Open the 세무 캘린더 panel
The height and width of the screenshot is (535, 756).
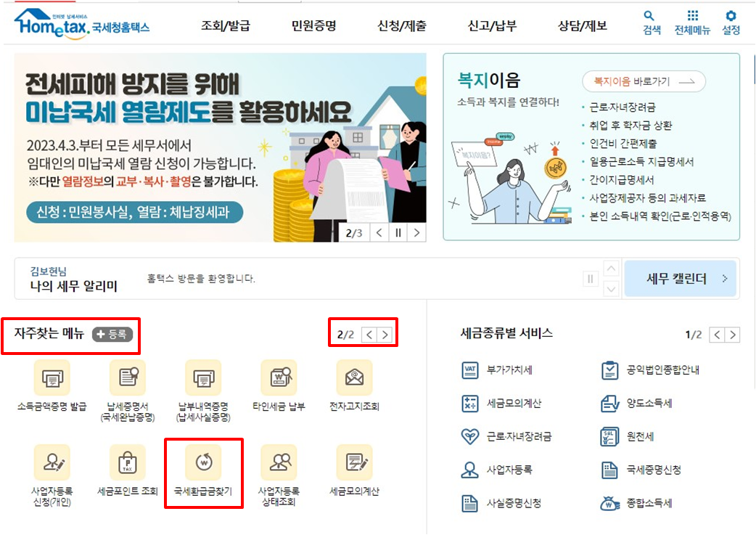pyautogui.click(x=680, y=278)
